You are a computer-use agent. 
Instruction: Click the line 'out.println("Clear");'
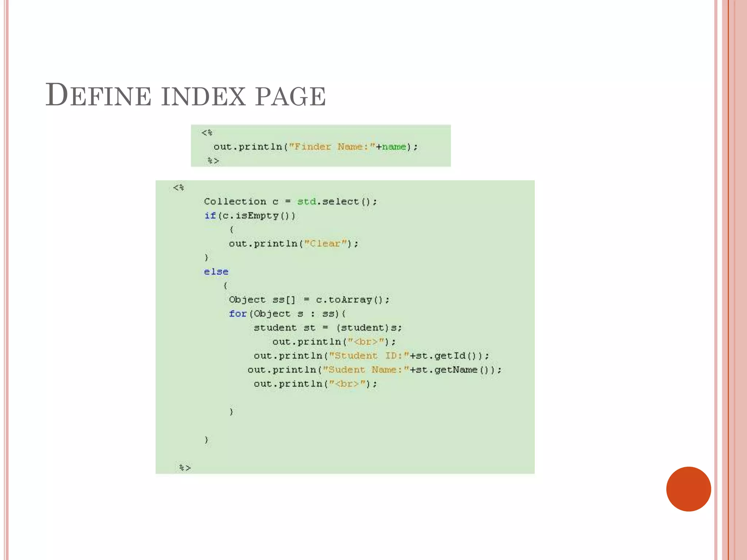pos(294,244)
